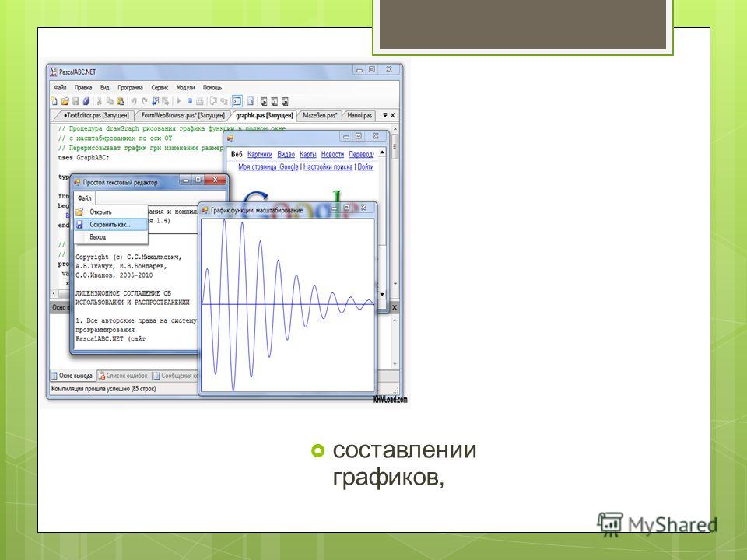Image resolution: width=747 pixels, height=560 pixels.
Task: Switch to the Окно вывода bottom tab
Action: [x=72, y=376]
